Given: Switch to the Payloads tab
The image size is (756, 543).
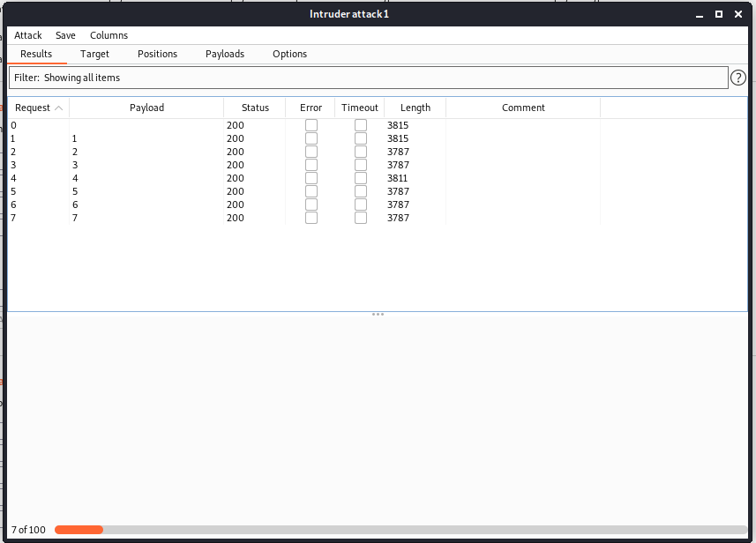Looking at the screenshot, I should (225, 54).
